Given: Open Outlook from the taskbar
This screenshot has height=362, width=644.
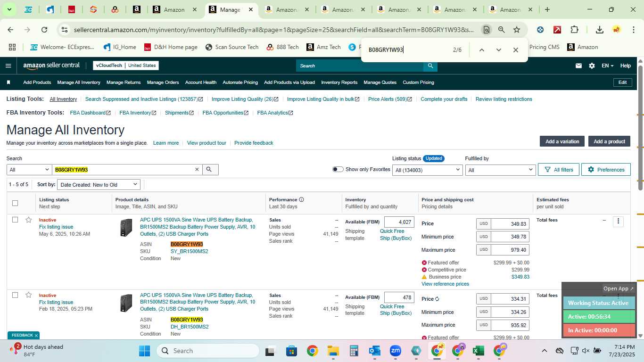Looking at the screenshot, I should (375, 351).
